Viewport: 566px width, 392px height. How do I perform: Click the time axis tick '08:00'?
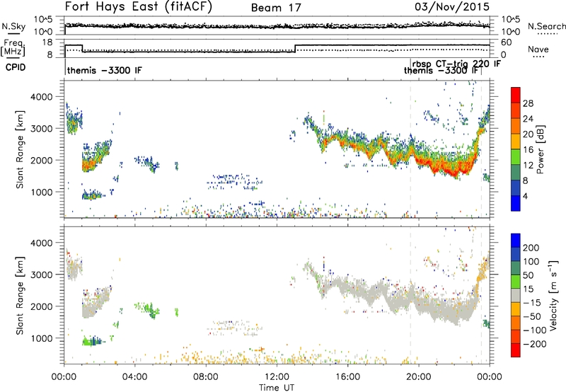pyautogui.click(x=206, y=377)
